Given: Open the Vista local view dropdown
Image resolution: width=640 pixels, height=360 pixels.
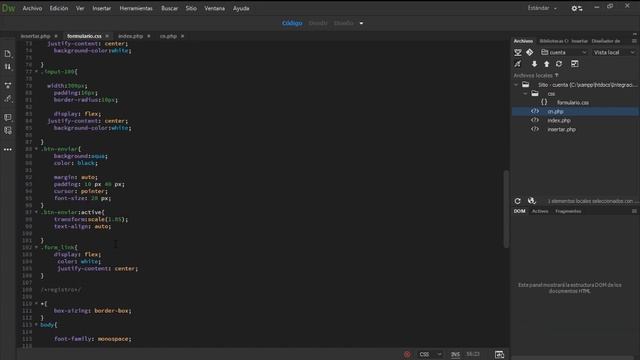Looking at the screenshot, I should [614, 52].
